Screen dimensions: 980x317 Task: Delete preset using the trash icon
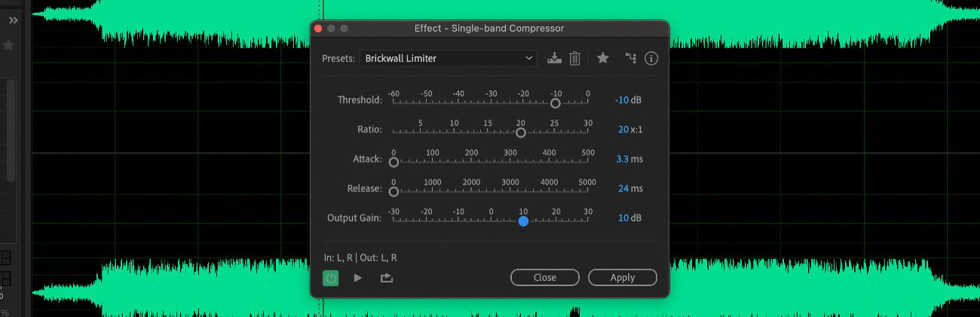coord(574,58)
